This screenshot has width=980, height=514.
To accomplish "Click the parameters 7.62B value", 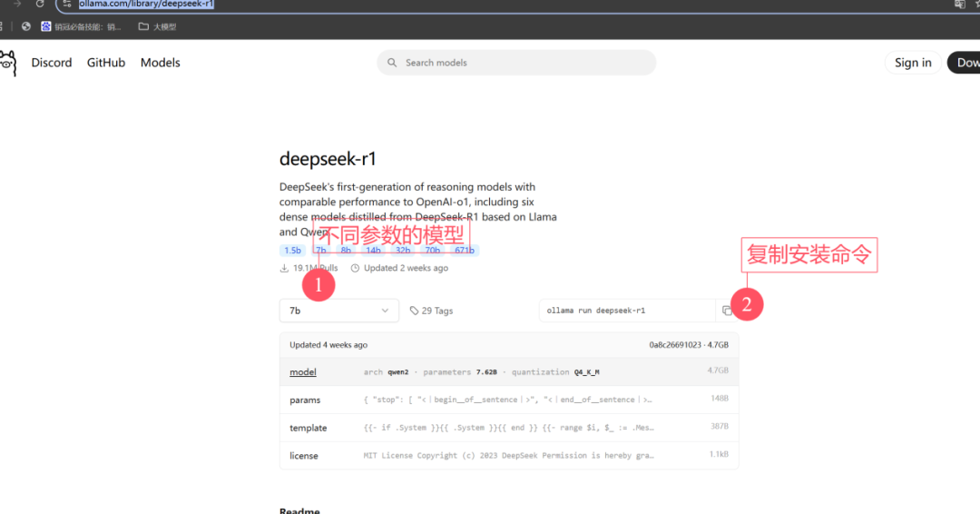I will tap(486, 372).
